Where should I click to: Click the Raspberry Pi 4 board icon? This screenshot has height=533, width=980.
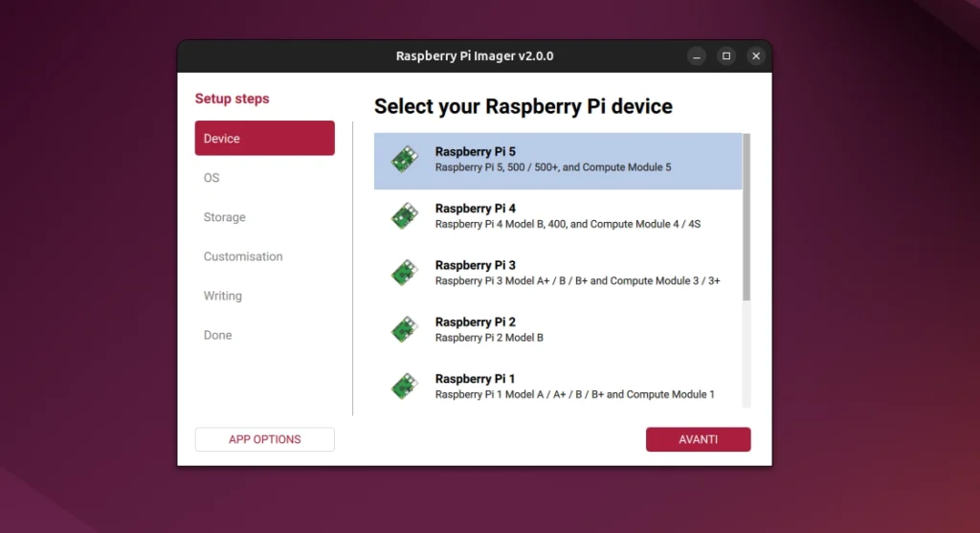click(405, 216)
